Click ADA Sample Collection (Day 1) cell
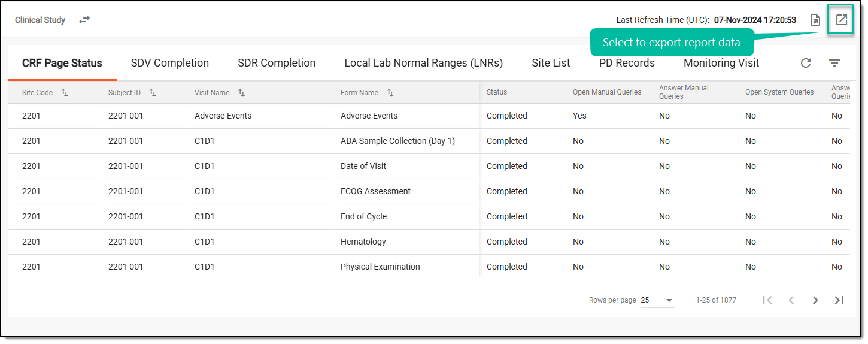The width and height of the screenshot is (868, 344). [397, 141]
